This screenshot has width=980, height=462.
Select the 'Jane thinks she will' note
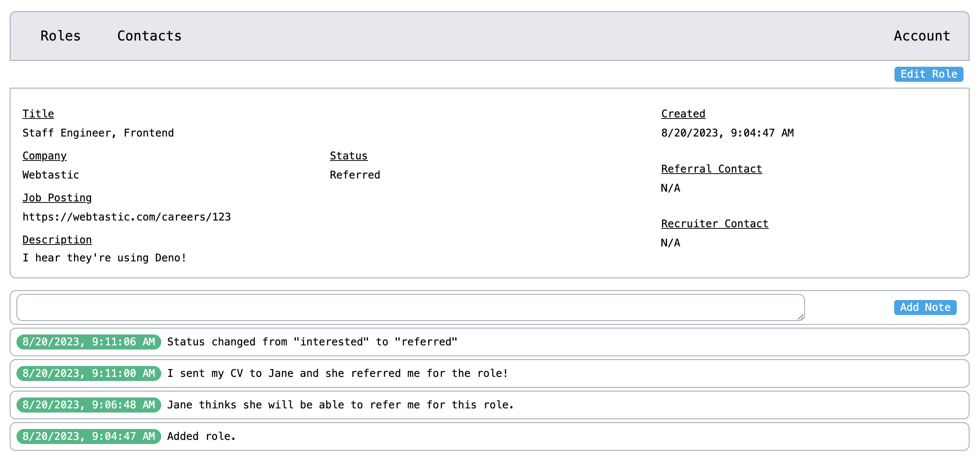pyautogui.click(x=340, y=405)
